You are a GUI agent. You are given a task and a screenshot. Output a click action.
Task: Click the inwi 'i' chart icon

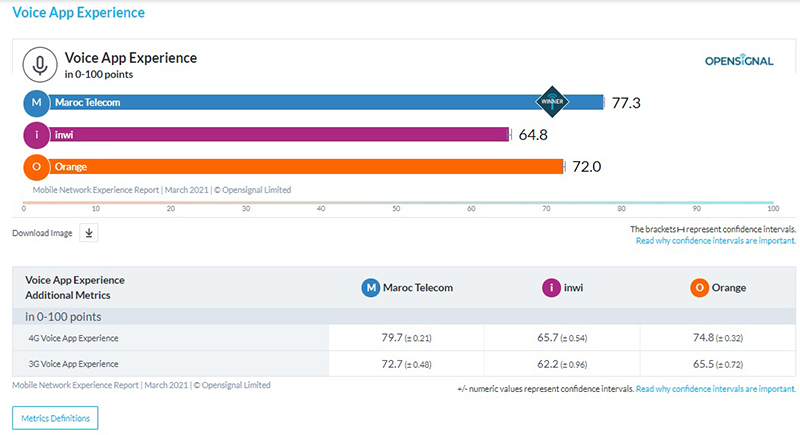tap(37, 134)
